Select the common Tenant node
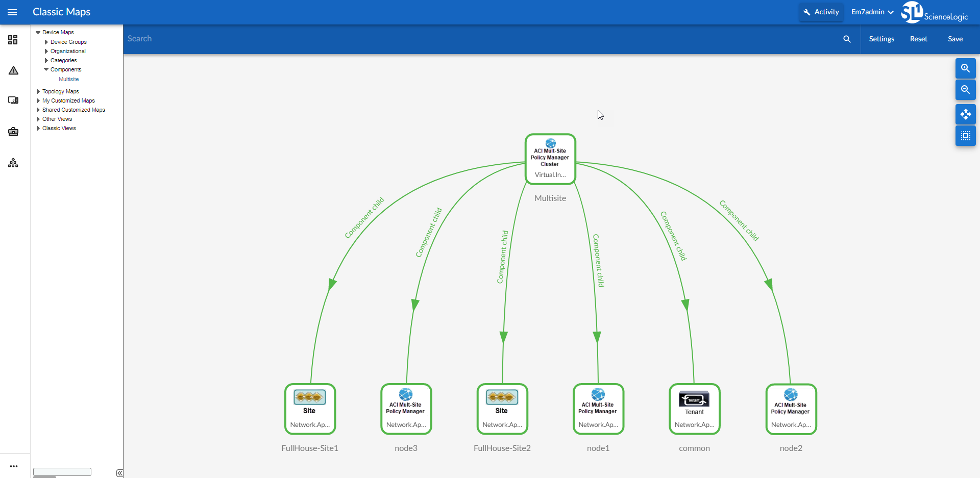 point(694,409)
